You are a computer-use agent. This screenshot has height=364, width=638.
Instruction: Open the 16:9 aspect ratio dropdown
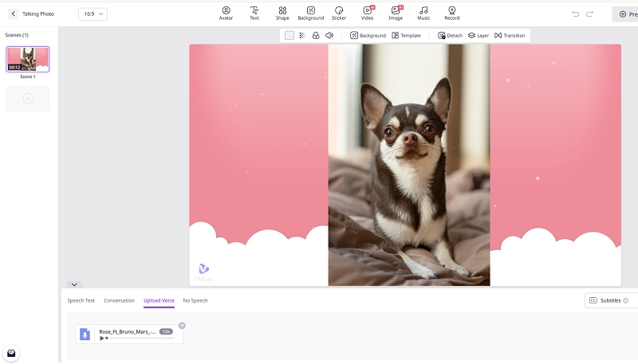[93, 14]
